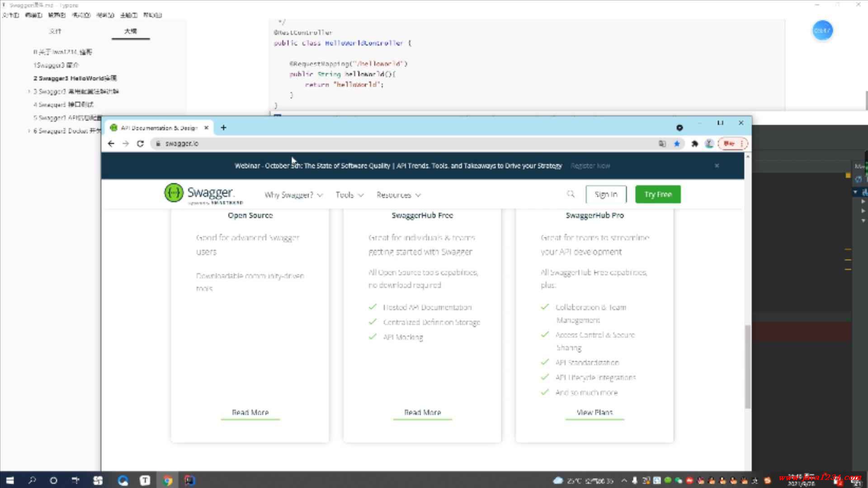This screenshot has height=488, width=868.
Task: Select outline item 4 Swagger3
Action: click(63, 104)
